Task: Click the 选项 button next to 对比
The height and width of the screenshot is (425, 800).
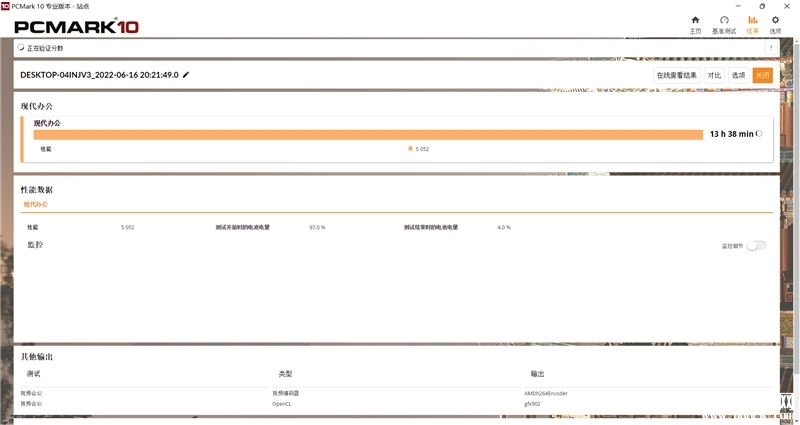Action: coord(738,75)
